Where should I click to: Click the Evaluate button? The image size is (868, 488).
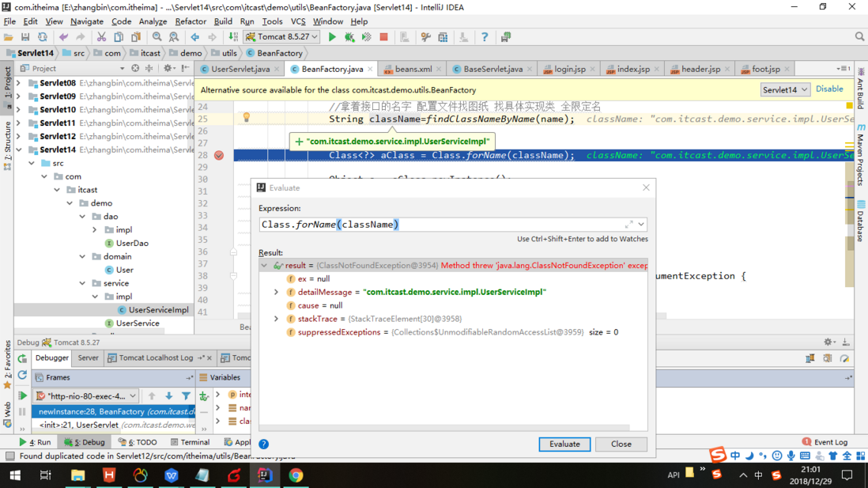coord(564,444)
